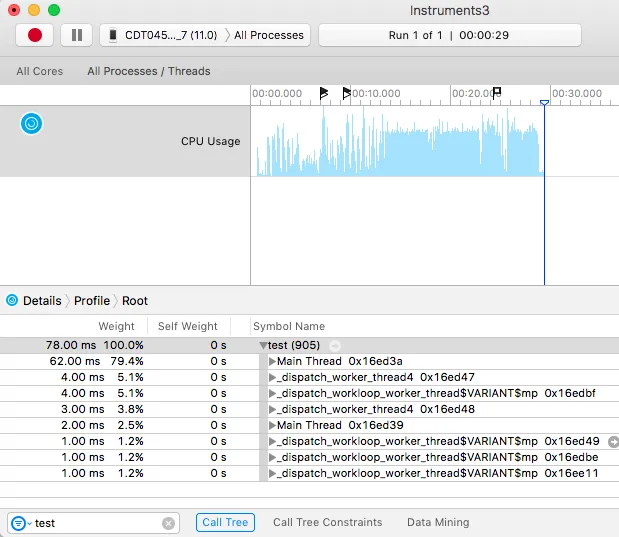
Task: Expand _dispatch_worker_thread4 0x16ed48
Action: pos(272,409)
